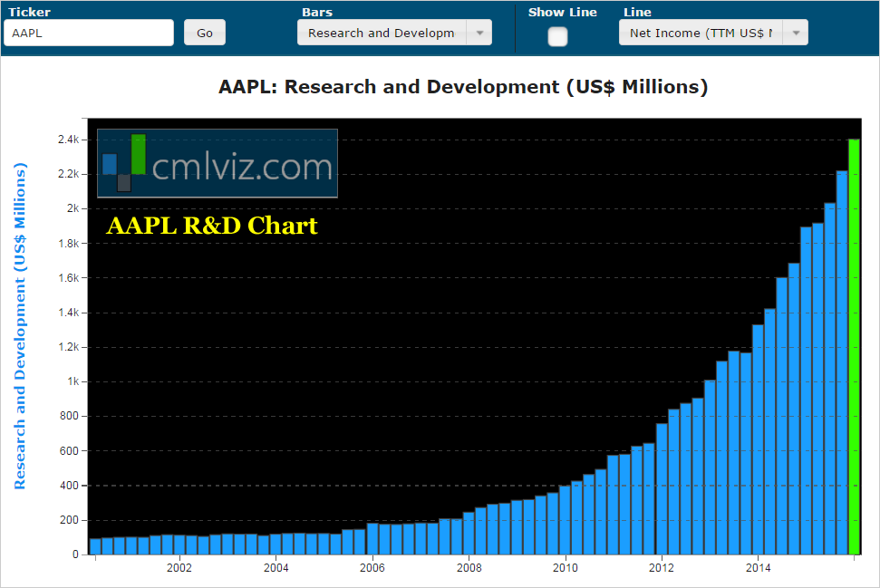
Task: Open the Bars dropdown showing Research and Development
Action: (394, 33)
